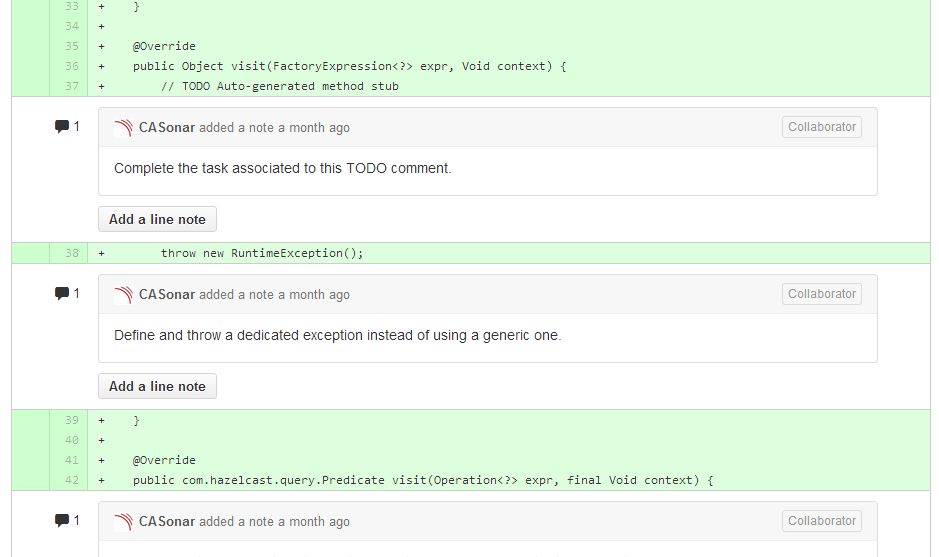The image size is (939, 557).
Task: Click Collaborator badge on bottom comment
Action: [x=821, y=521]
